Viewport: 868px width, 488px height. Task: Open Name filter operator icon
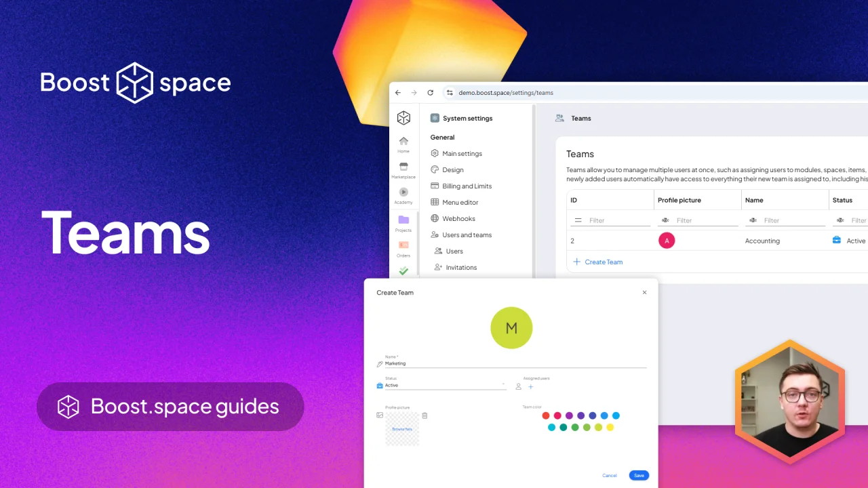coord(753,220)
